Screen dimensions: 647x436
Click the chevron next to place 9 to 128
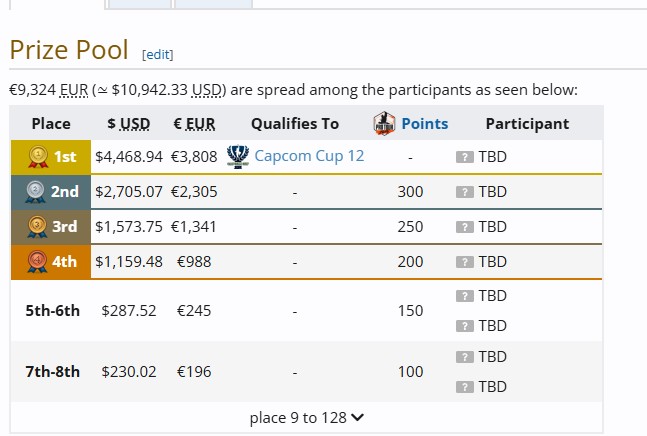tap(357, 417)
